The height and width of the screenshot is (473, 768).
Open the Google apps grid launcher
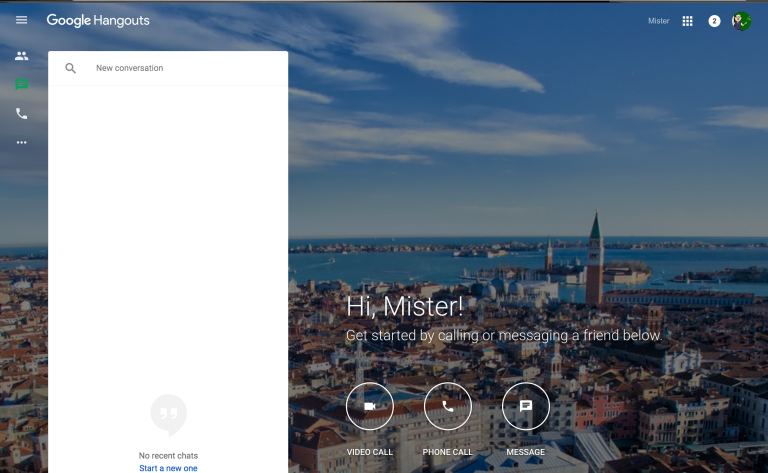[687, 21]
